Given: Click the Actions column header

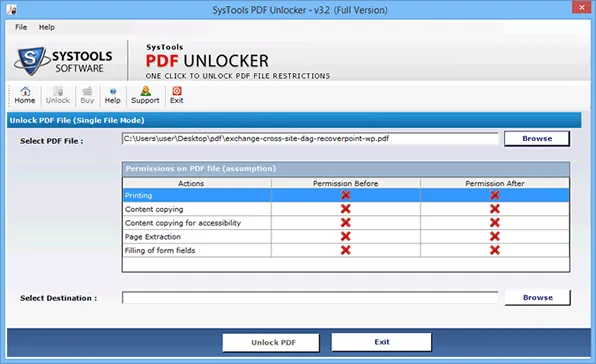Looking at the screenshot, I should [197, 183].
